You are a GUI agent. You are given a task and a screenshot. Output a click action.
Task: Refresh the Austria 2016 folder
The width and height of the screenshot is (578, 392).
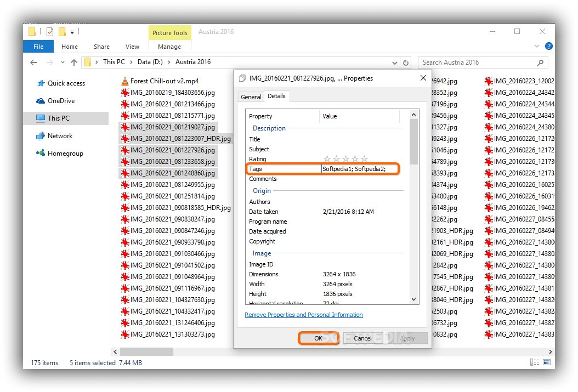(x=406, y=63)
